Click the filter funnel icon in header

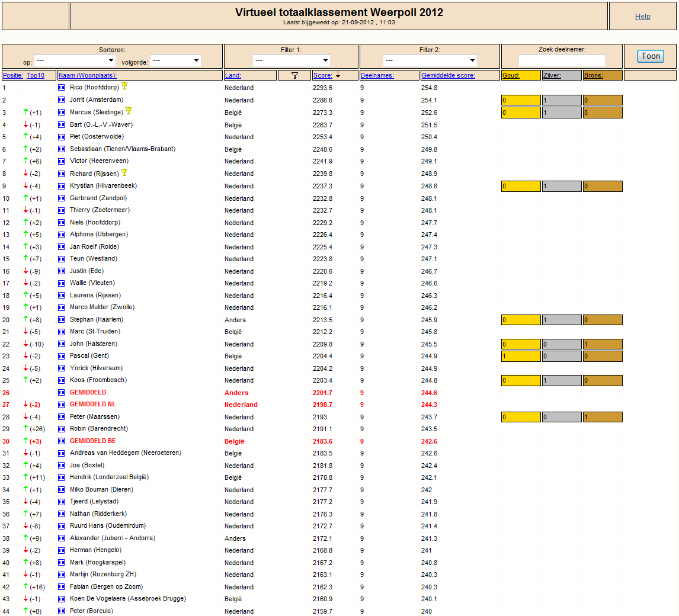pyautogui.click(x=294, y=75)
